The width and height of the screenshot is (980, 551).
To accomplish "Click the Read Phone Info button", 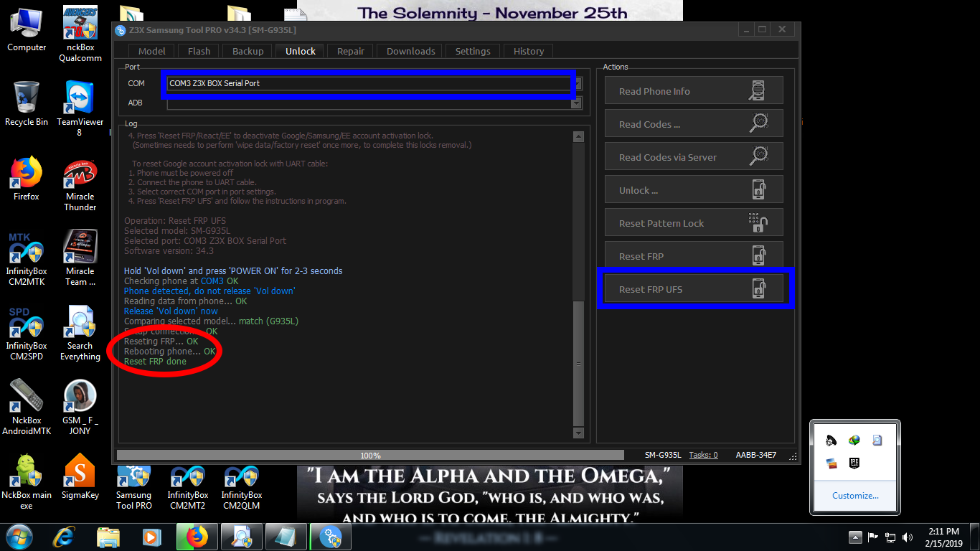I will point(694,91).
